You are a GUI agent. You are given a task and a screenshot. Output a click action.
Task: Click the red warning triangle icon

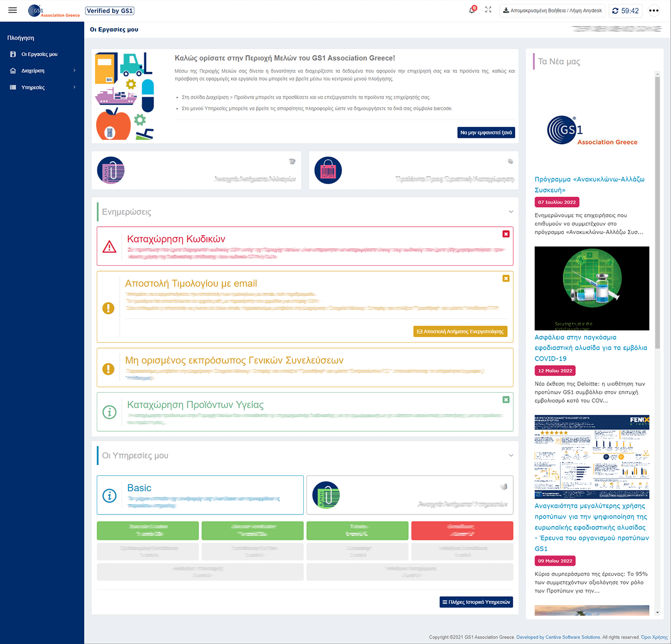(109, 247)
